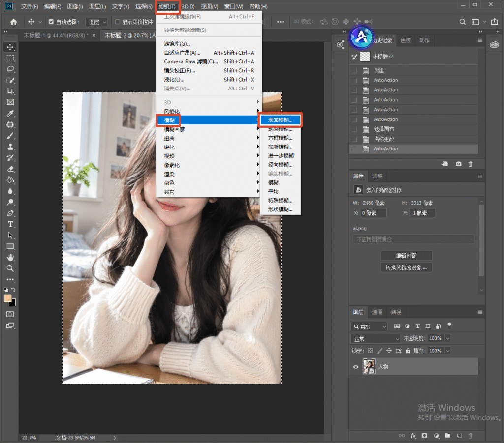Select the 人物 layer thumbnail

point(369,367)
